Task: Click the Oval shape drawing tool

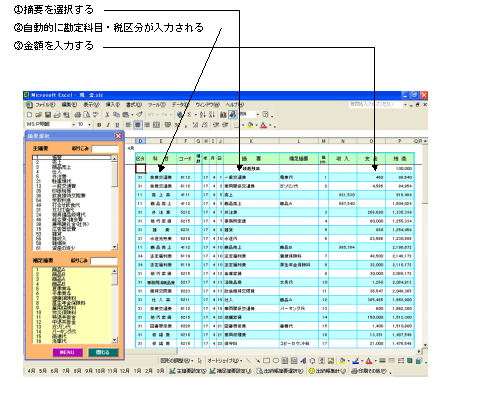Action: 276,361
